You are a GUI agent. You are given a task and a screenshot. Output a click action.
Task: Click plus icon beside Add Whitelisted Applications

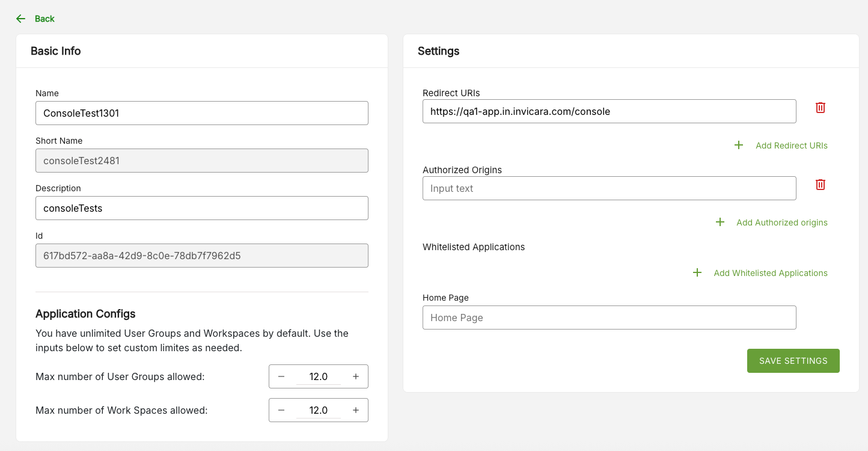coord(697,273)
